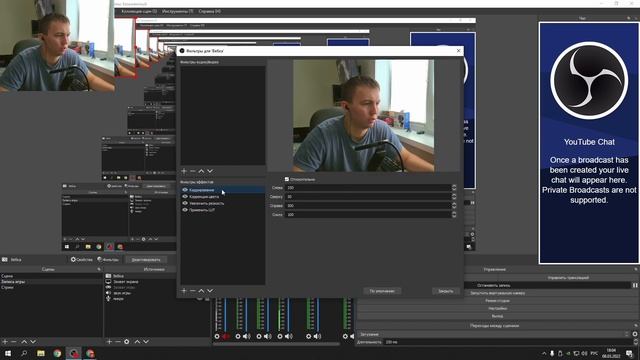Screen dimensions: 640x360
Task: Click Свойства button in source toolbar
Action: click(x=82, y=260)
